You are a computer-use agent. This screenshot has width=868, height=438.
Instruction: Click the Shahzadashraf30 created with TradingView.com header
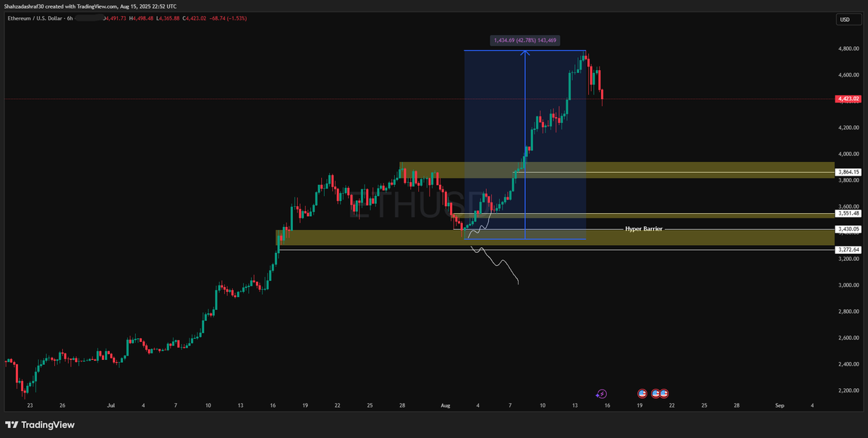90,6
